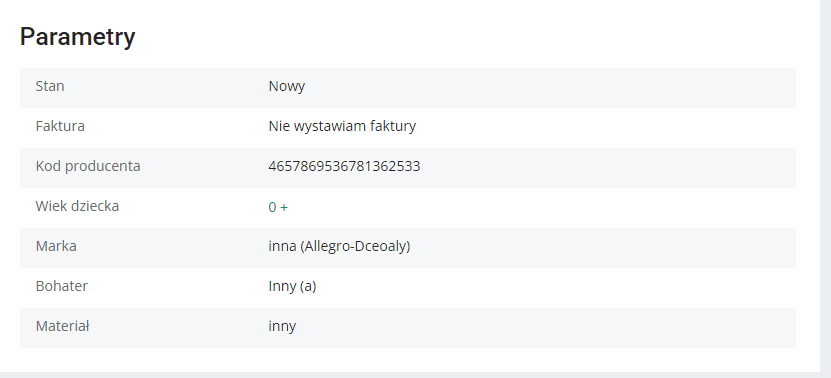Click 'inna (Allegro-Dceoaly)' brand value
This screenshot has height=378, width=831.
339,247
